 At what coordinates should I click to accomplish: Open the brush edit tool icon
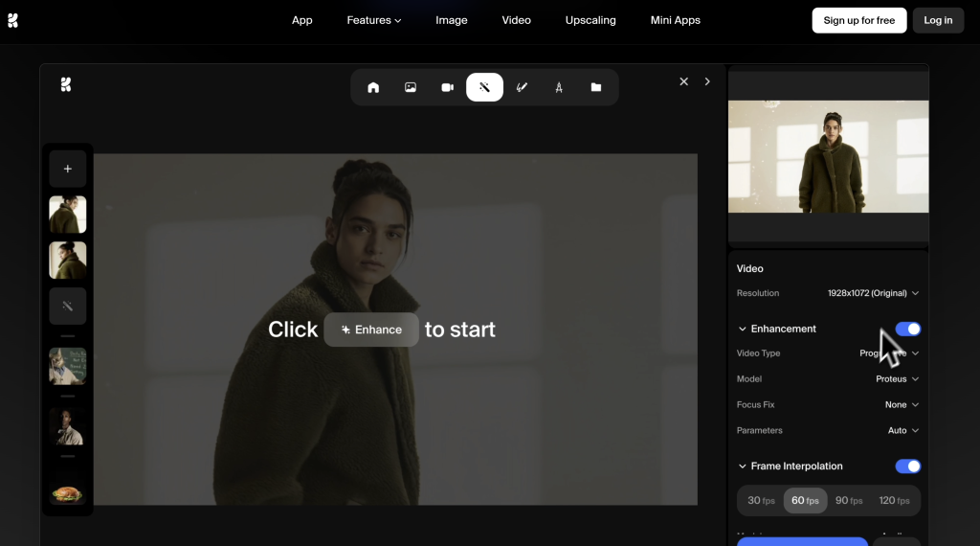522,87
